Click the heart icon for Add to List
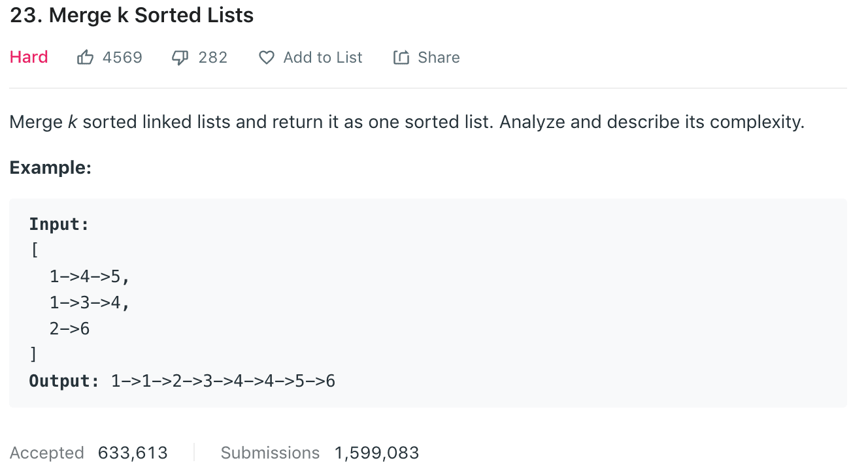 [266, 57]
